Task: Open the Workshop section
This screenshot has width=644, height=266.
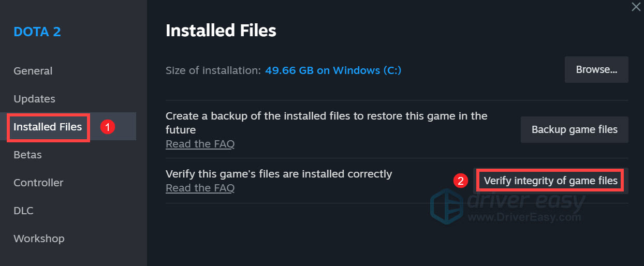Action: 39,239
